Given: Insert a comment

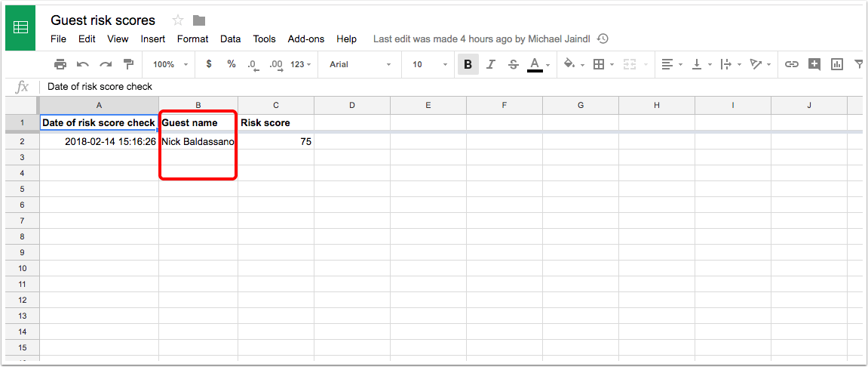Looking at the screenshot, I should pyautogui.click(x=814, y=64).
